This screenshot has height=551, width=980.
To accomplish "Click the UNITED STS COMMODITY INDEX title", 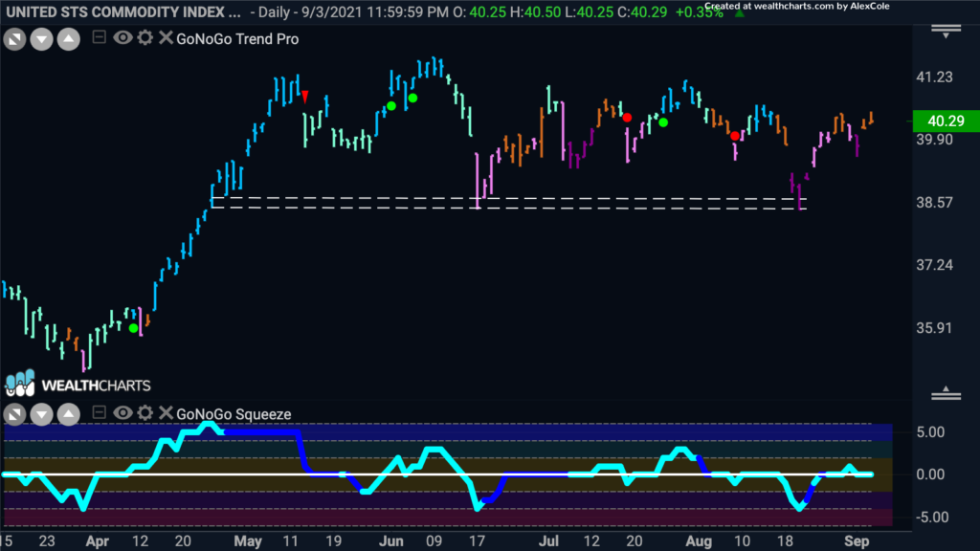I will pos(123,11).
